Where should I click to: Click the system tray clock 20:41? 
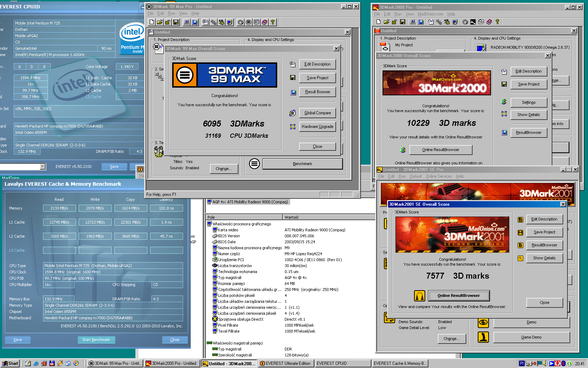click(580, 364)
